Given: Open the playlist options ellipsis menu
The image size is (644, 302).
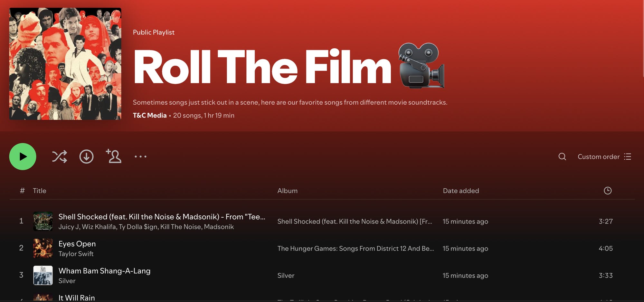Looking at the screenshot, I should coord(141,156).
